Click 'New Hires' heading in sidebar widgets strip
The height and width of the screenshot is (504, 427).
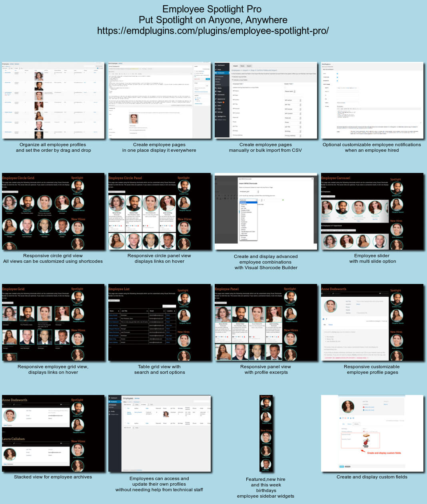tap(266, 431)
